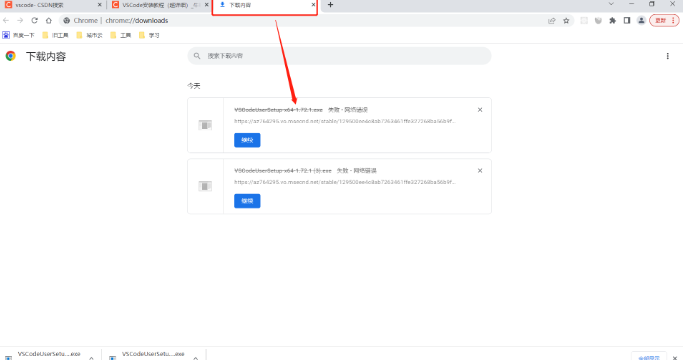Open the first bookmarks folder after 百度一下
Screen dimensions: 683x360
click(x=55, y=35)
